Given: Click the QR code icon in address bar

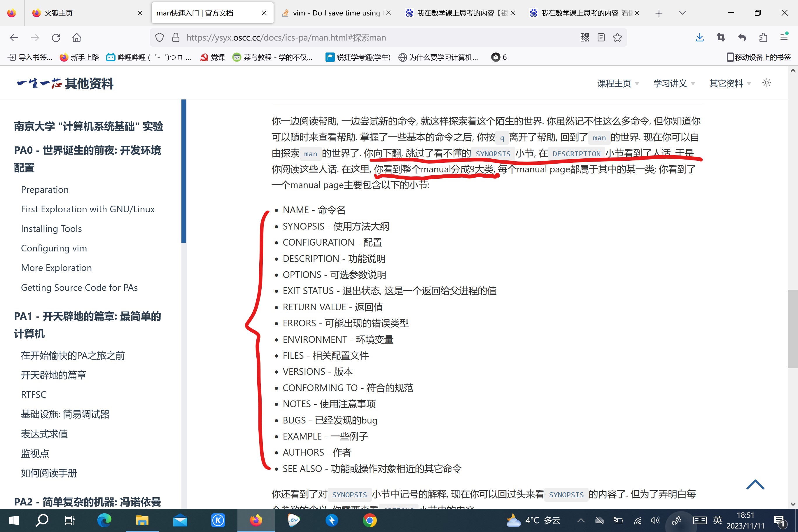Looking at the screenshot, I should pyautogui.click(x=584, y=37).
